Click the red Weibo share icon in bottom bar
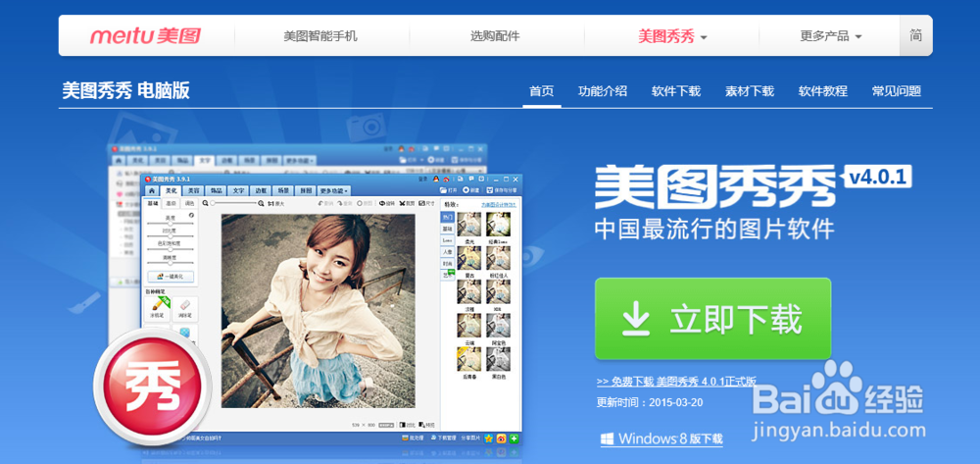 click(x=501, y=438)
